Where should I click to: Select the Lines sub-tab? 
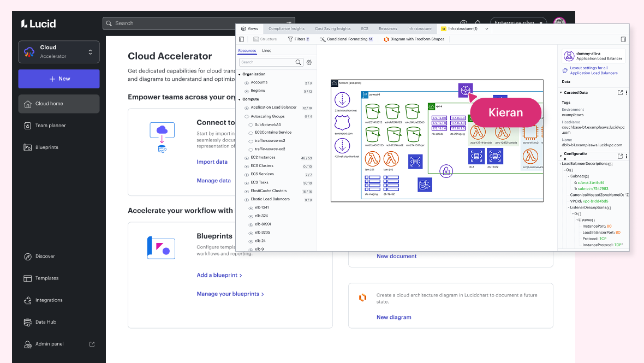(x=266, y=51)
